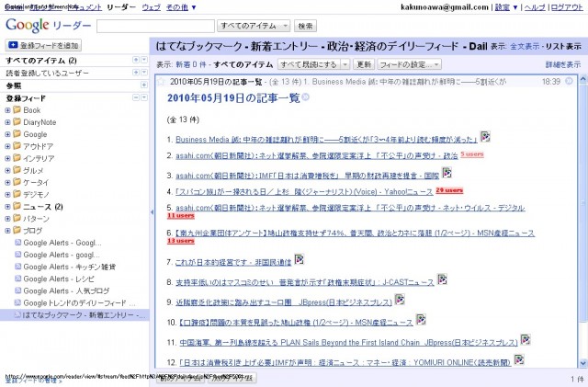Screen dimensions: 588x387
Task: Open the 読者登録しているユーザー section
Action: tap(47, 73)
